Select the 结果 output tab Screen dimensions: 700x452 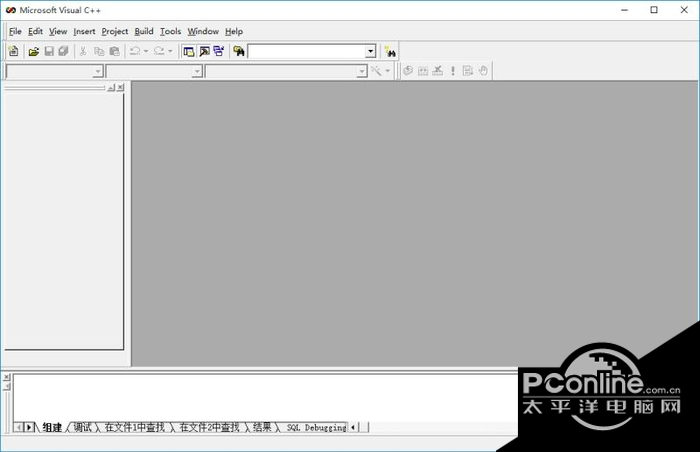262,427
